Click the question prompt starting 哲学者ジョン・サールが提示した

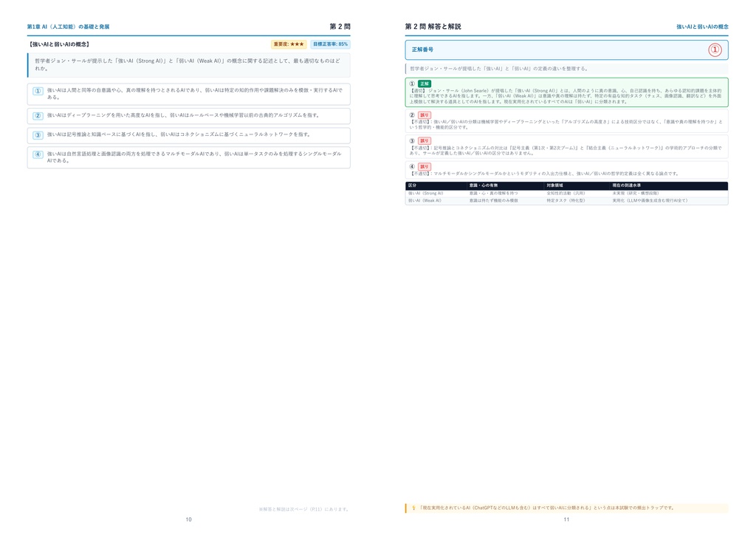(188, 64)
